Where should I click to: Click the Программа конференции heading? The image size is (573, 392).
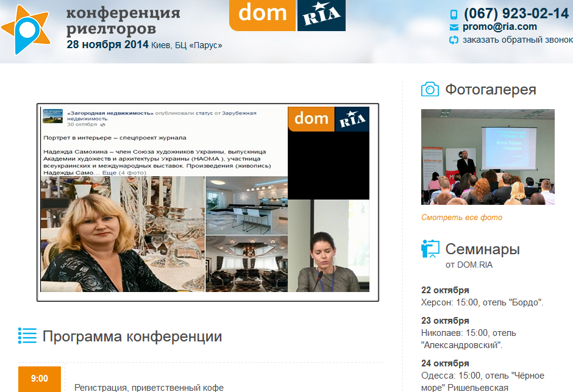(x=132, y=336)
